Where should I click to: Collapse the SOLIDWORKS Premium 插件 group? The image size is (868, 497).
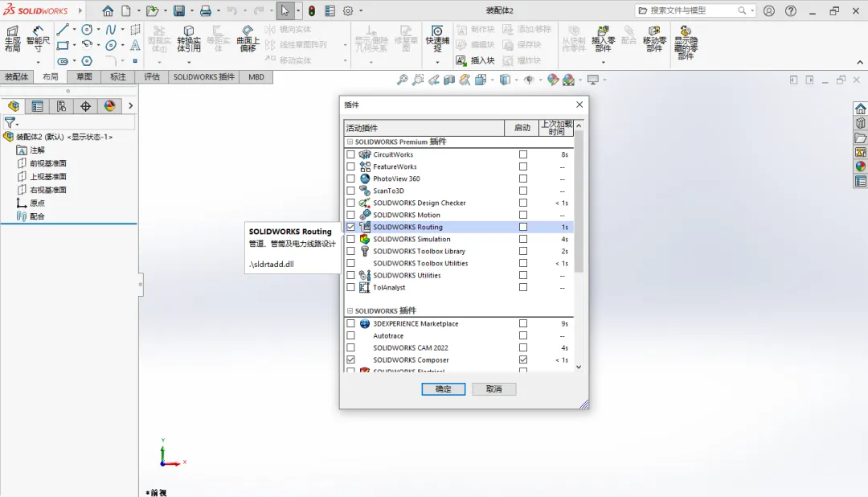(x=350, y=142)
